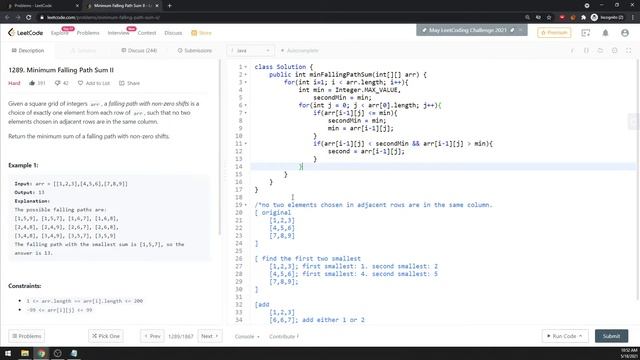Image resolution: width=640 pixels, height=360 pixels.
Task: Go to the Next problem
Action: (210, 336)
